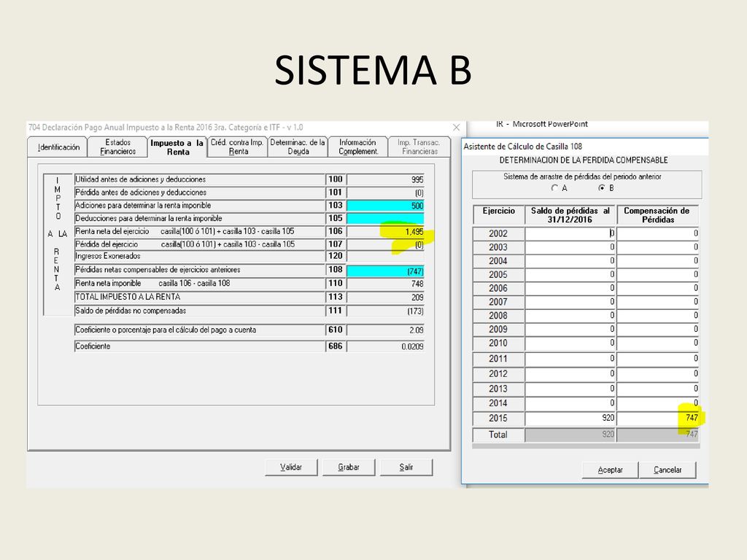Click casilla 108 Pérdidas netas compensables field
The width and height of the screenshot is (747, 560).
385,271
